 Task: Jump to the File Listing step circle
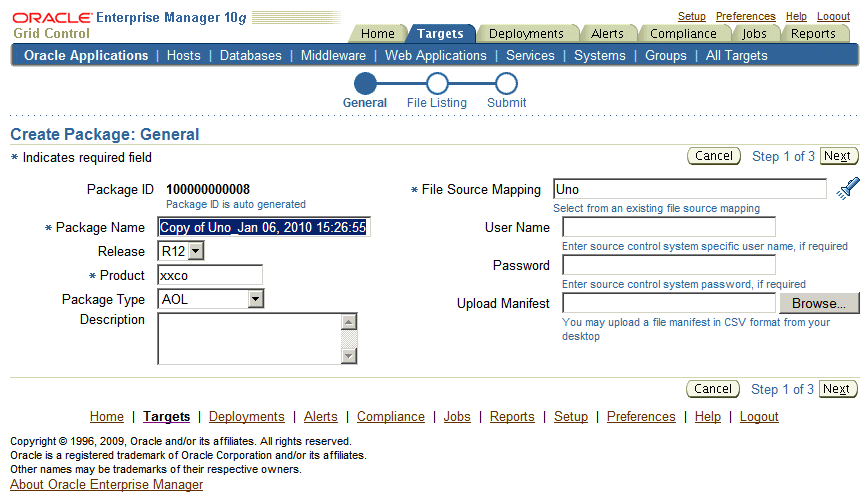coord(437,84)
